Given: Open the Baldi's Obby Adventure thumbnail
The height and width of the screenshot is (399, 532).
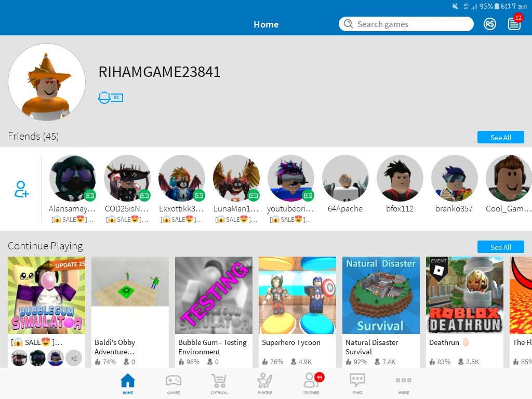Looking at the screenshot, I should [x=130, y=295].
